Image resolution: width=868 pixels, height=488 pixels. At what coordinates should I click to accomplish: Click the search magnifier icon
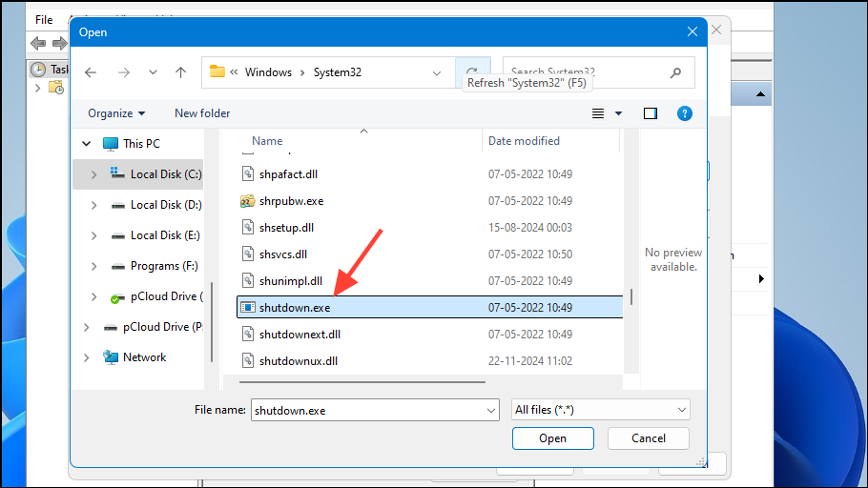click(675, 71)
